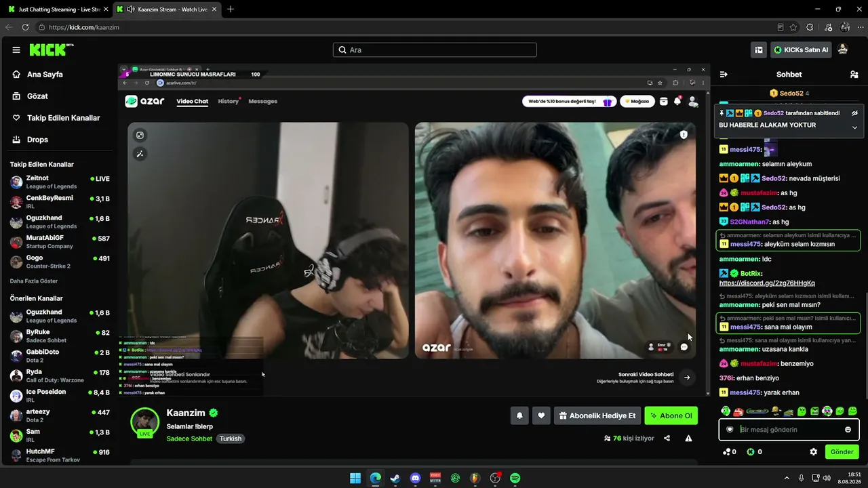Open the Kick hamburger sidebar menu

coord(16,50)
